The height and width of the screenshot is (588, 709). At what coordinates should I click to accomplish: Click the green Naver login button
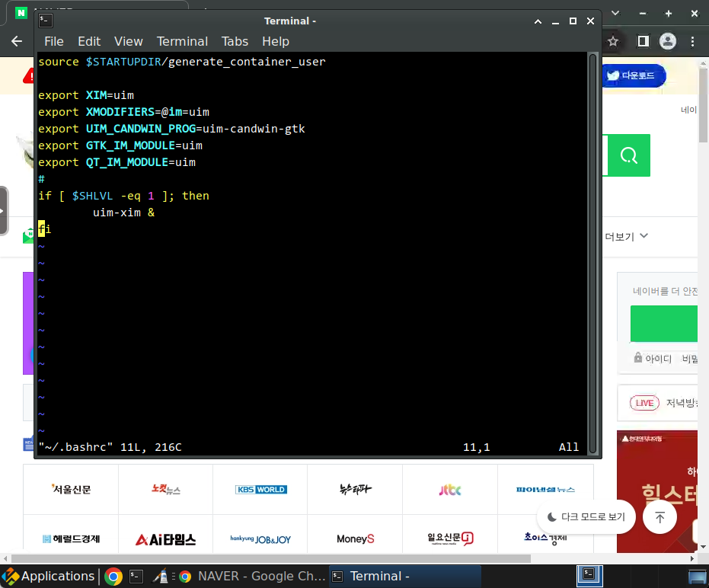[x=664, y=324]
